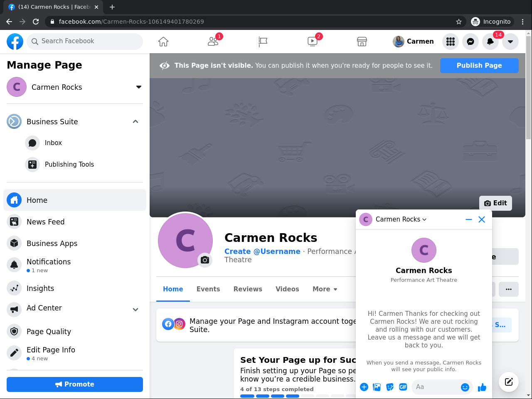Close the Carmen Rocks chat
This screenshot has width=532, height=399.
[482, 219]
